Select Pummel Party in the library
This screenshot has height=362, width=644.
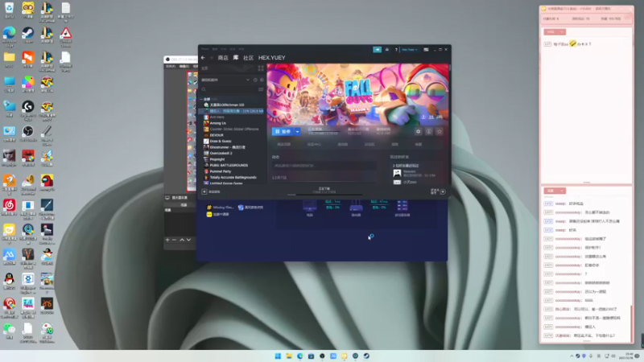(x=221, y=171)
